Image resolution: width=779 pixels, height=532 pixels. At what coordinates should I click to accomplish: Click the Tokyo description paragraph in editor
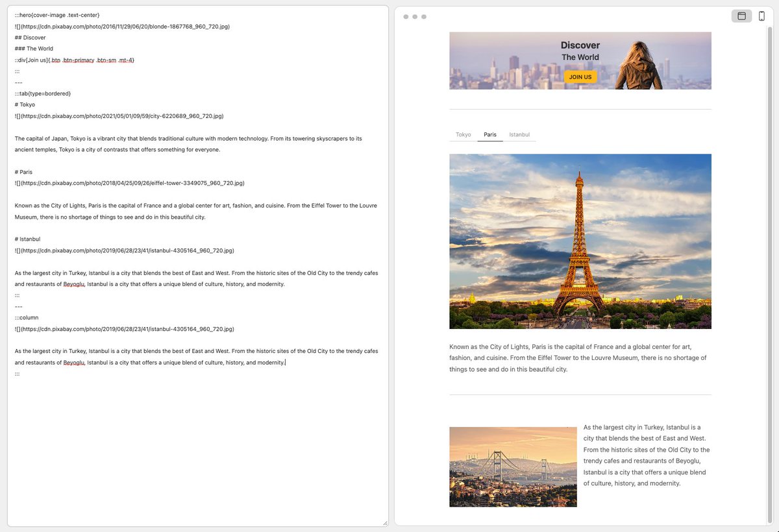pyautogui.click(x=188, y=144)
